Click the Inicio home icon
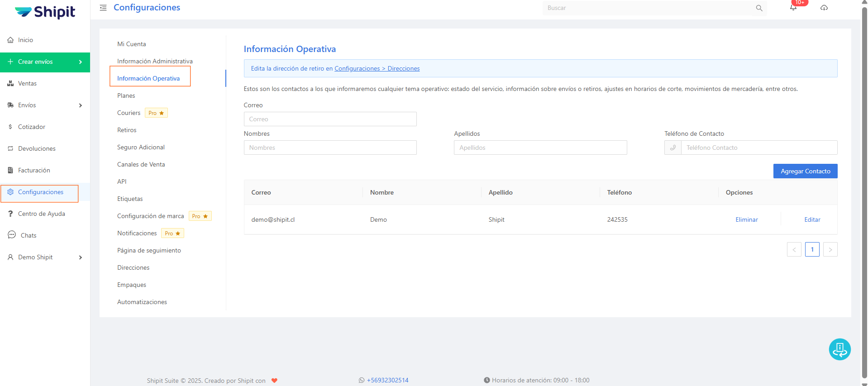This screenshot has height=386, width=868. point(10,40)
